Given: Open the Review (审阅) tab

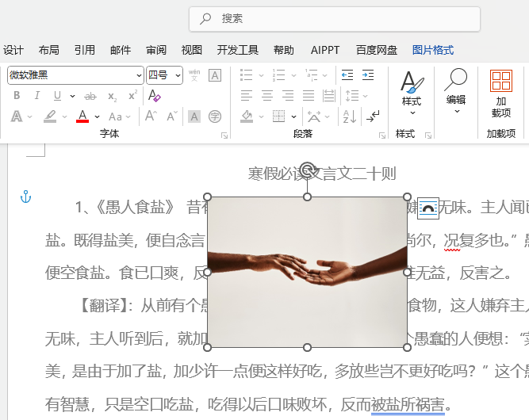Looking at the screenshot, I should [156, 50].
